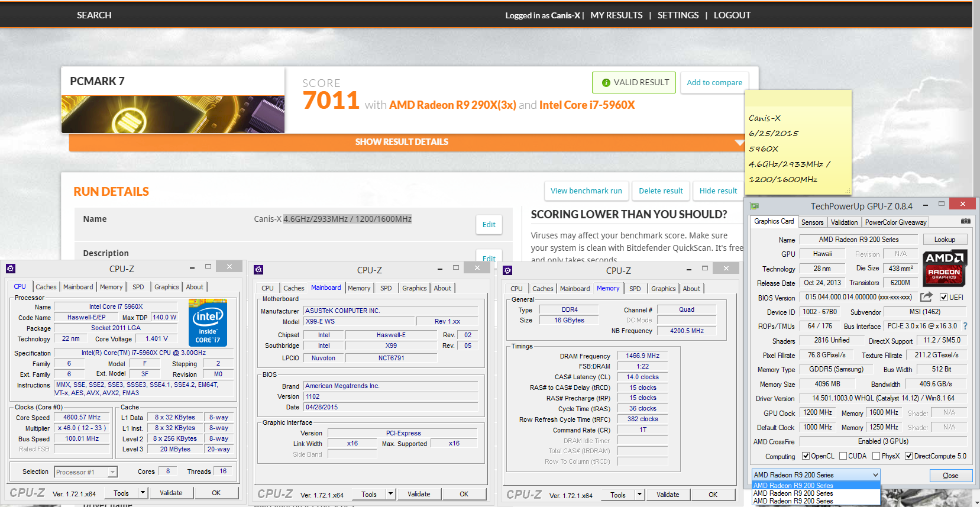Toggle the UEFI checkbox in GPU-Z
Image resolution: width=980 pixels, height=507 pixels.
click(x=944, y=298)
